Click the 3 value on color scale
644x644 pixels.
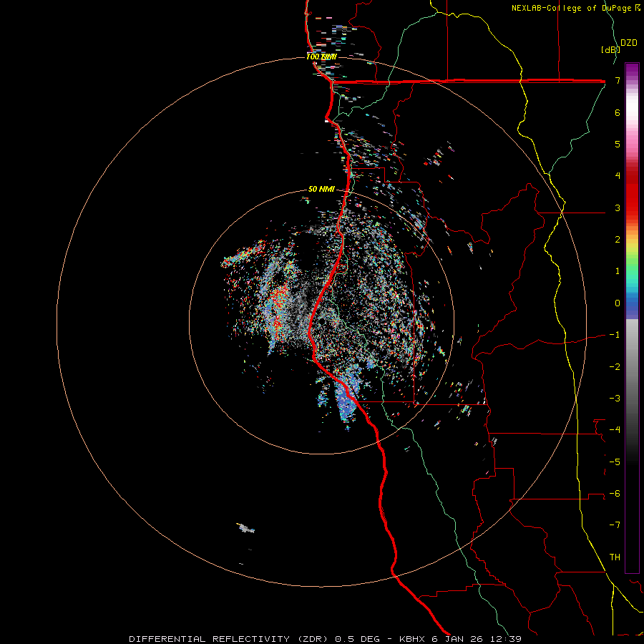618,208
